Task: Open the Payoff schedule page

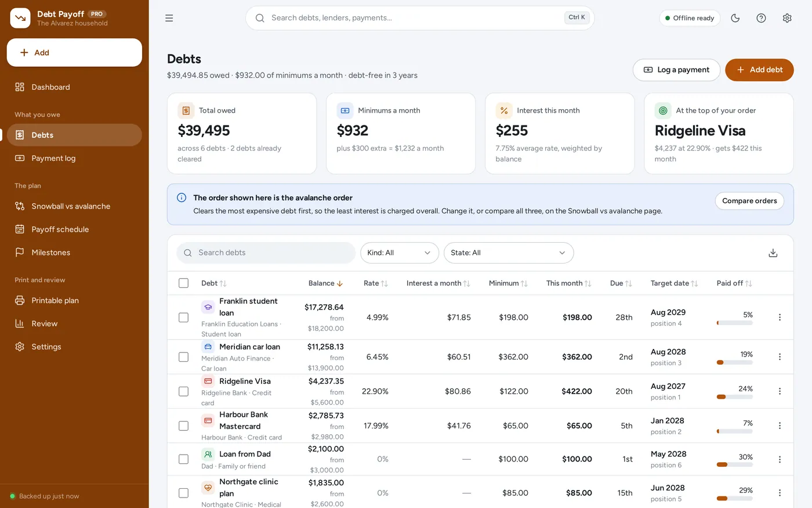Action: coord(74,229)
